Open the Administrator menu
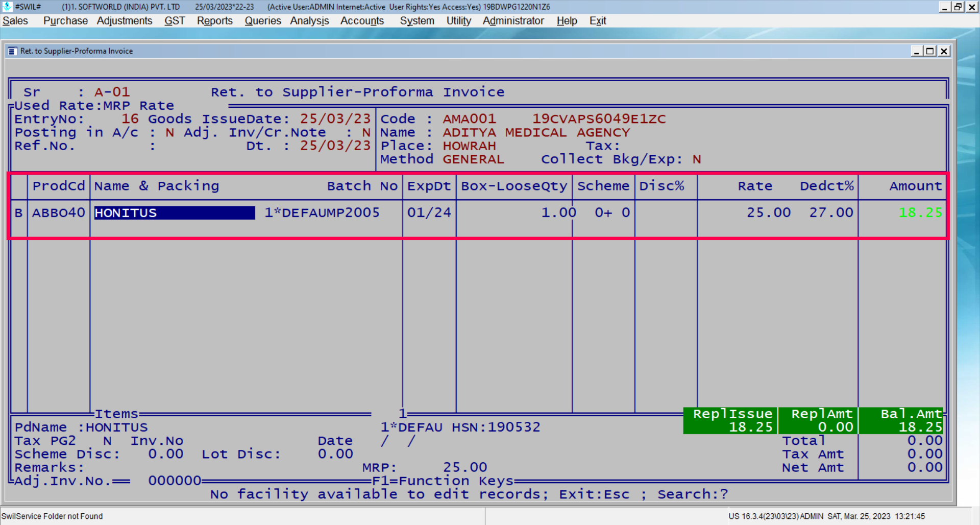Screen dimensions: 980x525 point(513,21)
